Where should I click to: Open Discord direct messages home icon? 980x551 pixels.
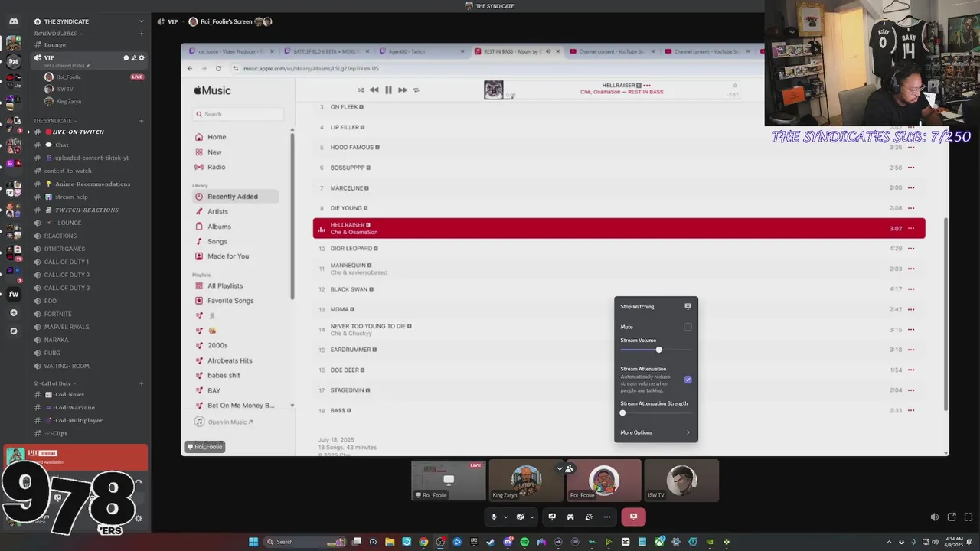13,21
